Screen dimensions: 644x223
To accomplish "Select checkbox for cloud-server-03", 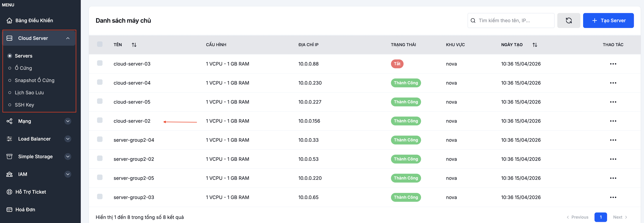I will click(100, 63).
